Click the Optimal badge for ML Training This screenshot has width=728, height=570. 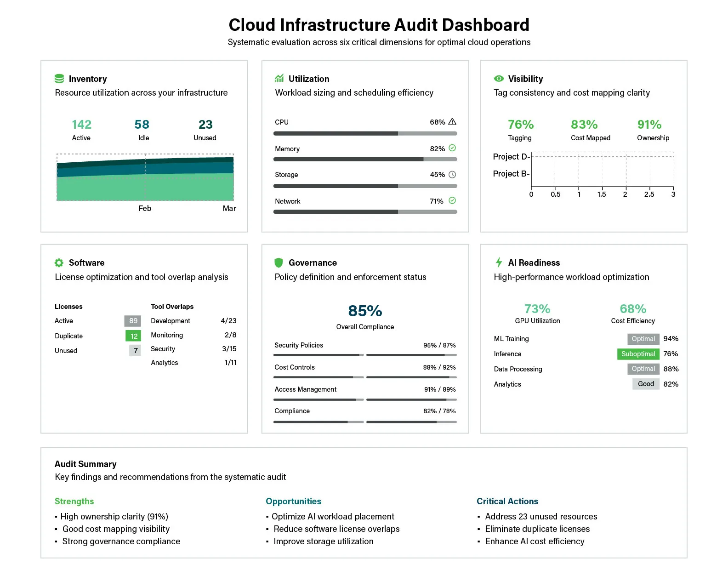point(643,339)
